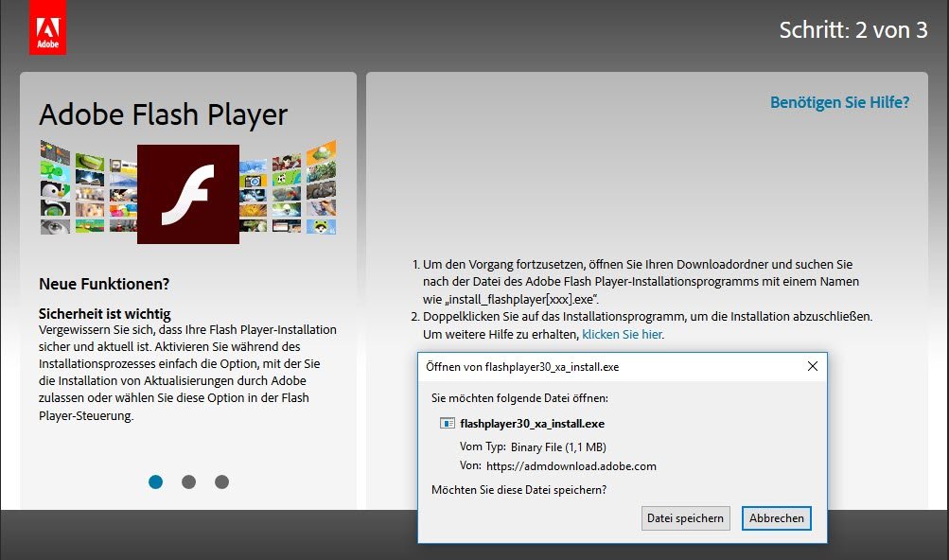Image resolution: width=949 pixels, height=560 pixels.
Task: Follow the 'klicken Sie hier' help link
Action: click(x=622, y=334)
